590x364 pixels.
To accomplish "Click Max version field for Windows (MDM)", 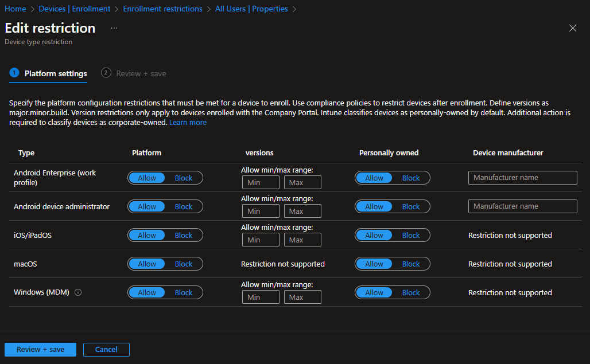I will click(x=302, y=298).
